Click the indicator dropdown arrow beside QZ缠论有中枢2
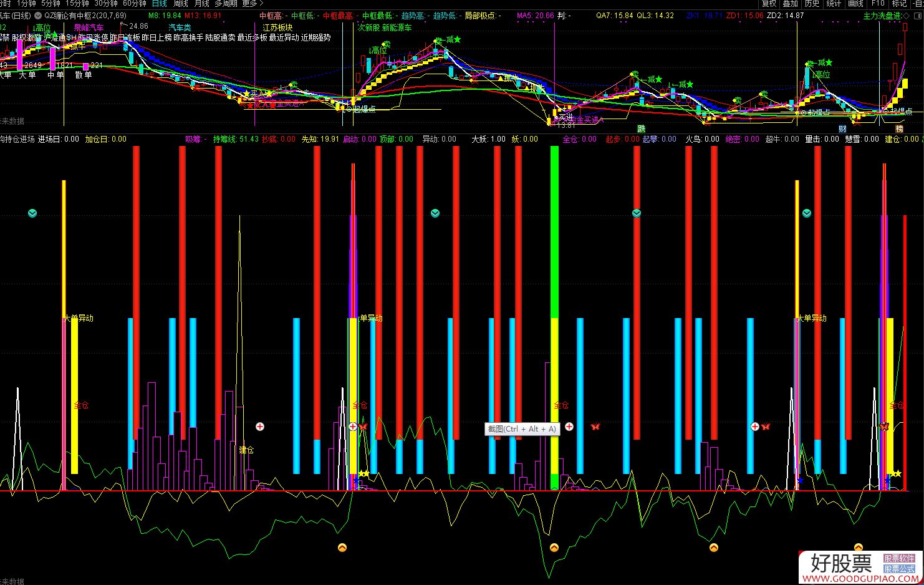The height and width of the screenshot is (585, 924). click(x=38, y=16)
